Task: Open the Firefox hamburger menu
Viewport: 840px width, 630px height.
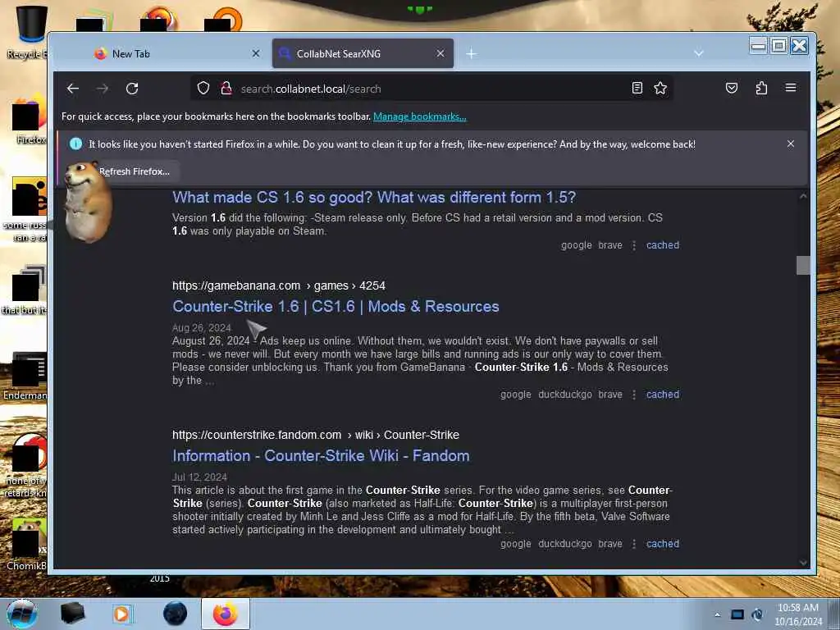Action: (x=791, y=87)
